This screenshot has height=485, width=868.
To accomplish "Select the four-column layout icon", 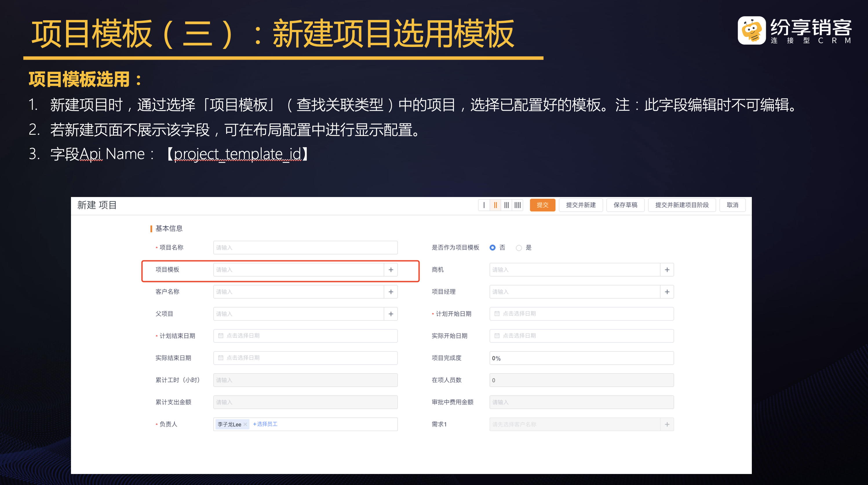I will (x=517, y=205).
